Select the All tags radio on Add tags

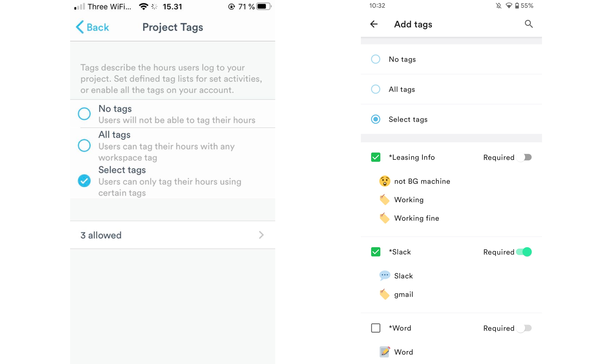click(x=376, y=89)
